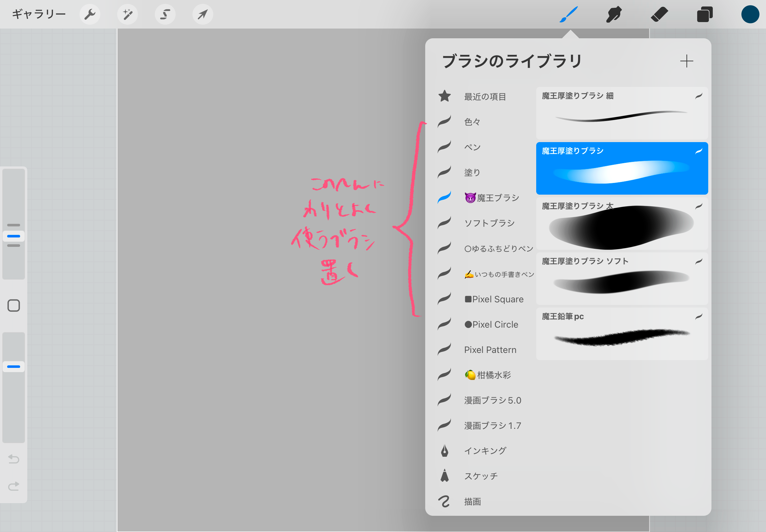
Task: Click the brush size slider handle
Action: [14, 236]
